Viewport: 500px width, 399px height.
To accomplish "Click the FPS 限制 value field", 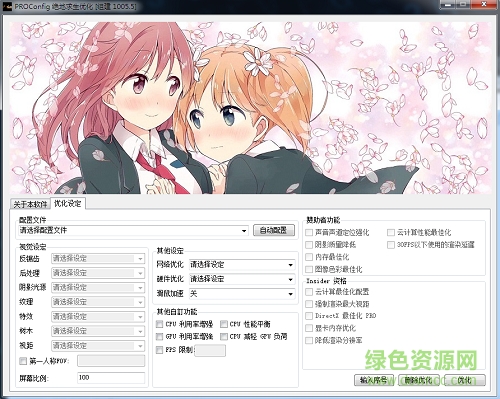I will coord(210,350).
